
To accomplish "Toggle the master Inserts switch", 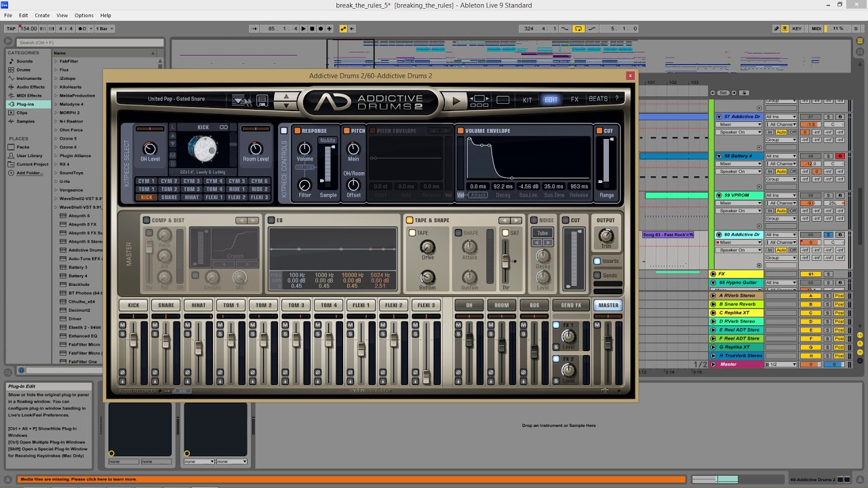I will (x=597, y=261).
